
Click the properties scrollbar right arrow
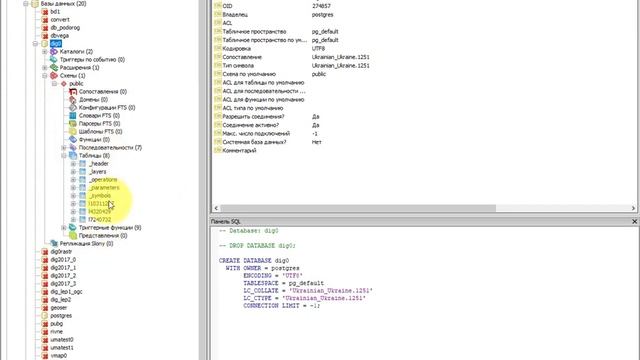[633, 208]
